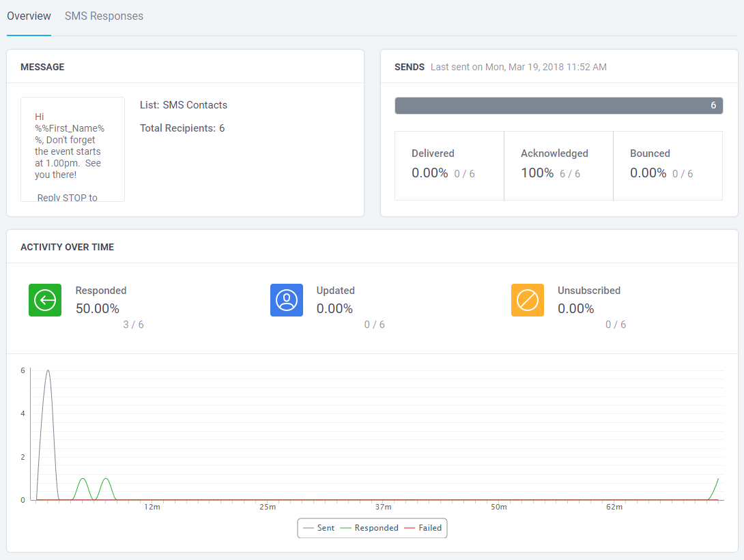Click the 12m label on chart axis
The width and height of the screenshot is (744, 560).
(x=152, y=507)
